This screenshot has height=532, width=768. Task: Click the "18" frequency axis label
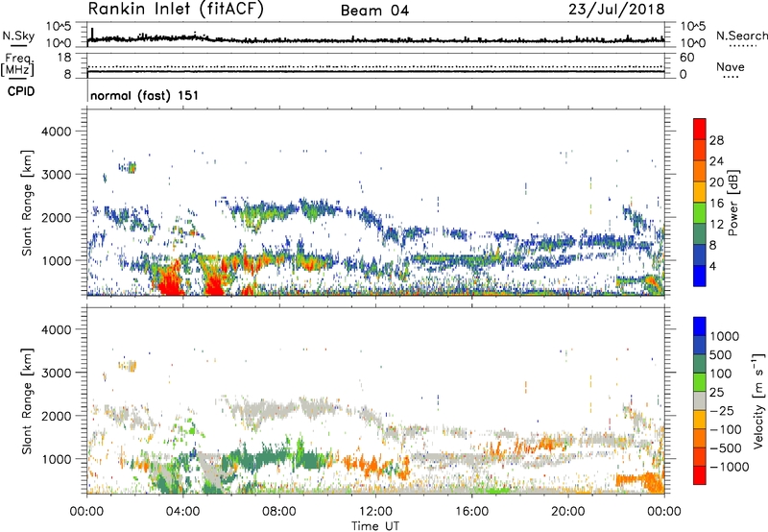tap(64, 58)
